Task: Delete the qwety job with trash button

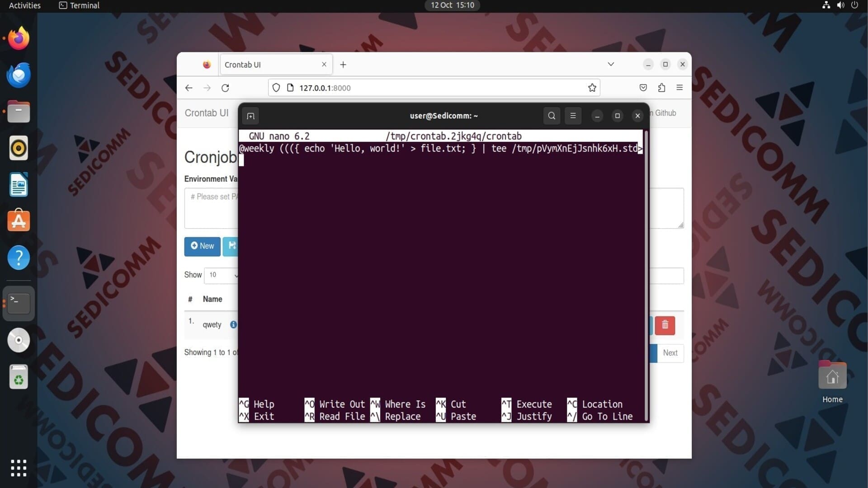Action: pos(665,325)
